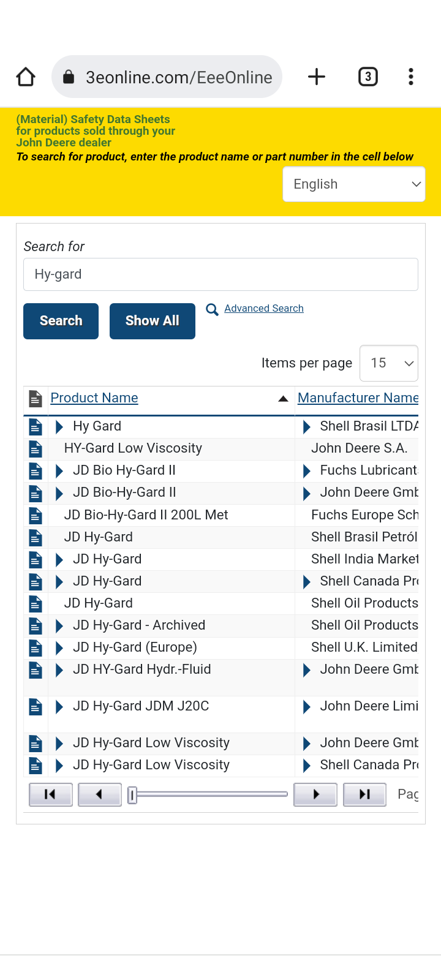Image resolution: width=441 pixels, height=980 pixels.
Task: Expand the Hy Gard product row
Action: 59,426
